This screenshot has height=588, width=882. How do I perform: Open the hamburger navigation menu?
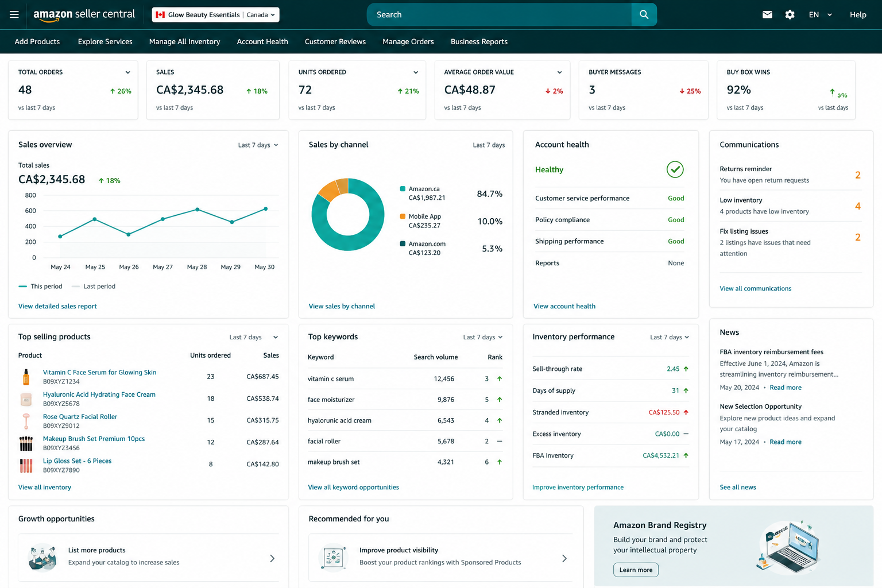tap(14, 14)
